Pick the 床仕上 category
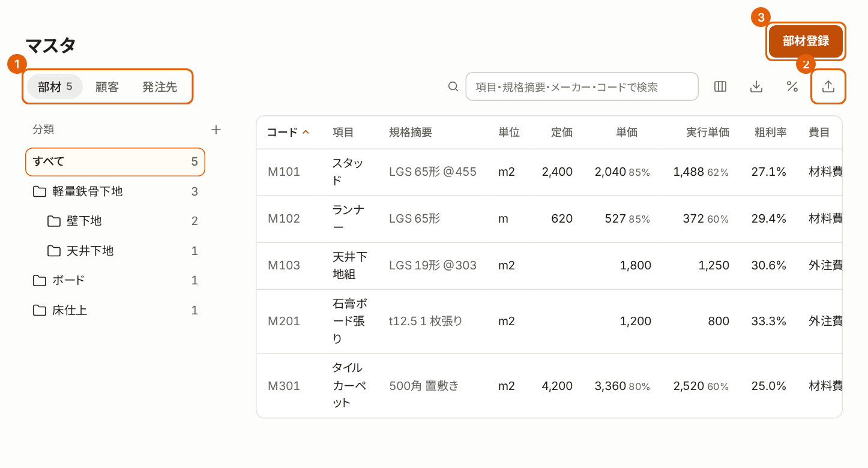This screenshot has width=868, height=468. coord(115,310)
